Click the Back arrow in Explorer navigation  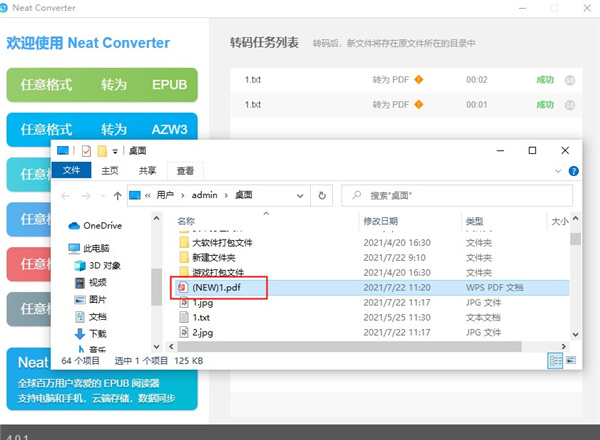pyautogui.click(x=64, y=195)
